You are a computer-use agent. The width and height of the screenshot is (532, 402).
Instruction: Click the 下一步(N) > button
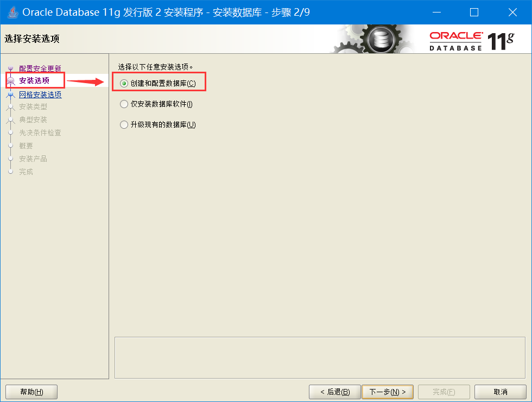pyautogui.click(x=388, y=392)
